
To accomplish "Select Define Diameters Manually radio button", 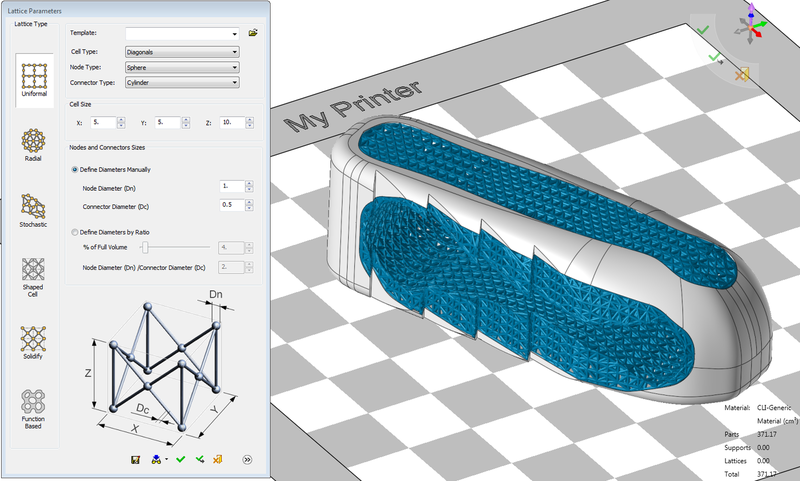I will (x=76, y=170).
